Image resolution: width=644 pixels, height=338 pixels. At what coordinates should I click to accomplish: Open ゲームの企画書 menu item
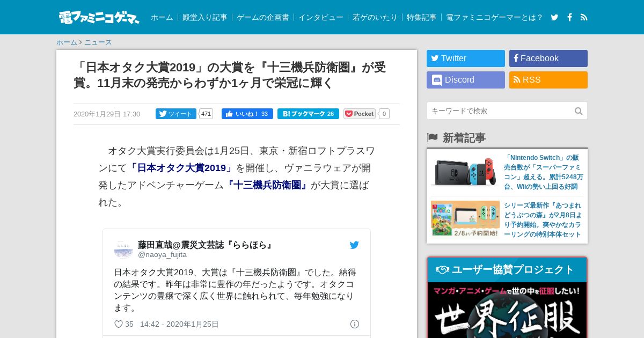tap(263, 17)
